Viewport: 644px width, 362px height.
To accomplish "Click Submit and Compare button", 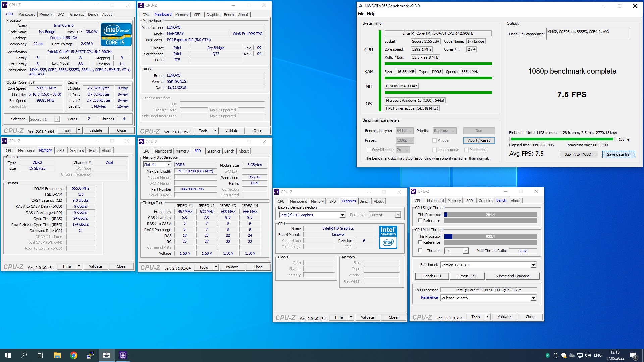I will click(x=512, y=276).
